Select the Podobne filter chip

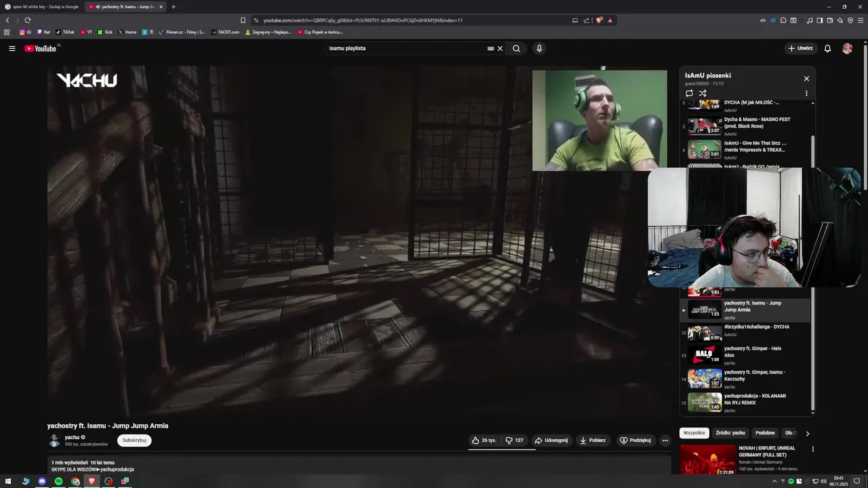[765, 432]
